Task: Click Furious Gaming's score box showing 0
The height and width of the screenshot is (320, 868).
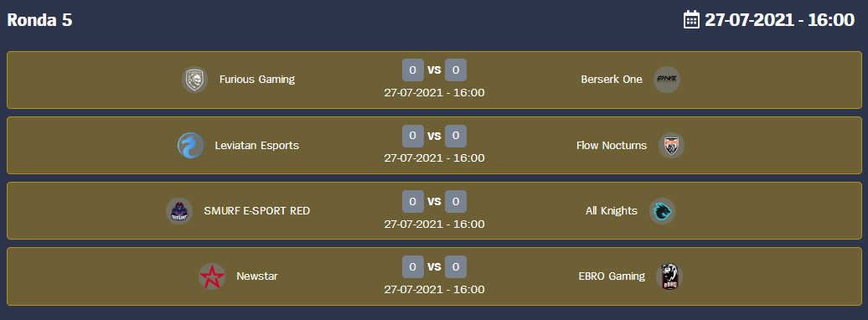Action: click(x=413, y=70)
